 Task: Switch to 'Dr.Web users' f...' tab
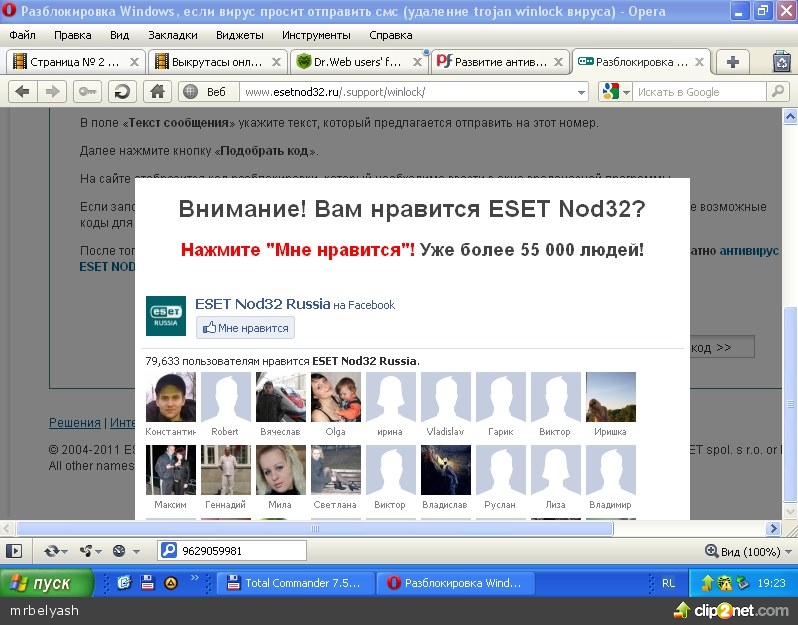click(x=358, y=62)
